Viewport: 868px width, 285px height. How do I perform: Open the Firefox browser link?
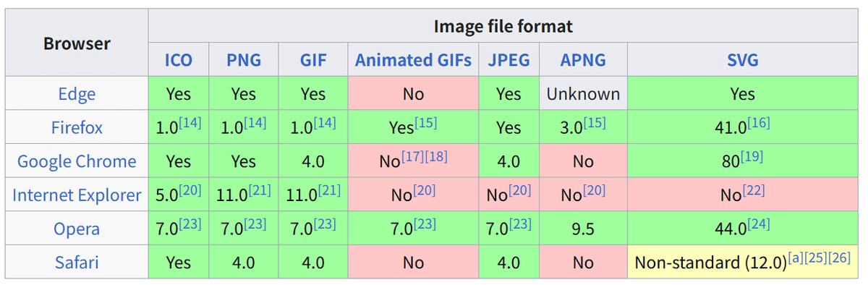pyautogui.click(x=77, y=128)
